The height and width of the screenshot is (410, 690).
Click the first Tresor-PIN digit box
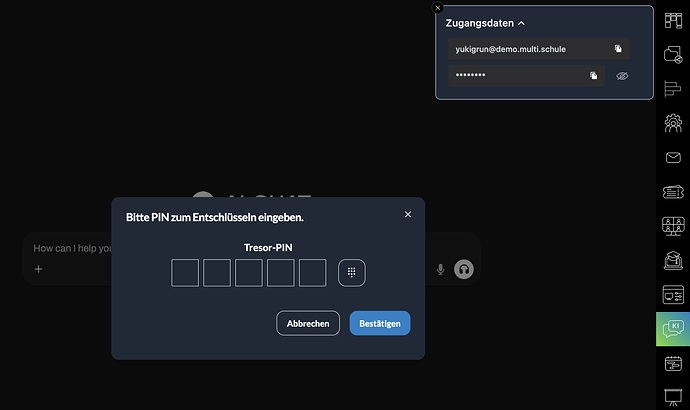185,272
